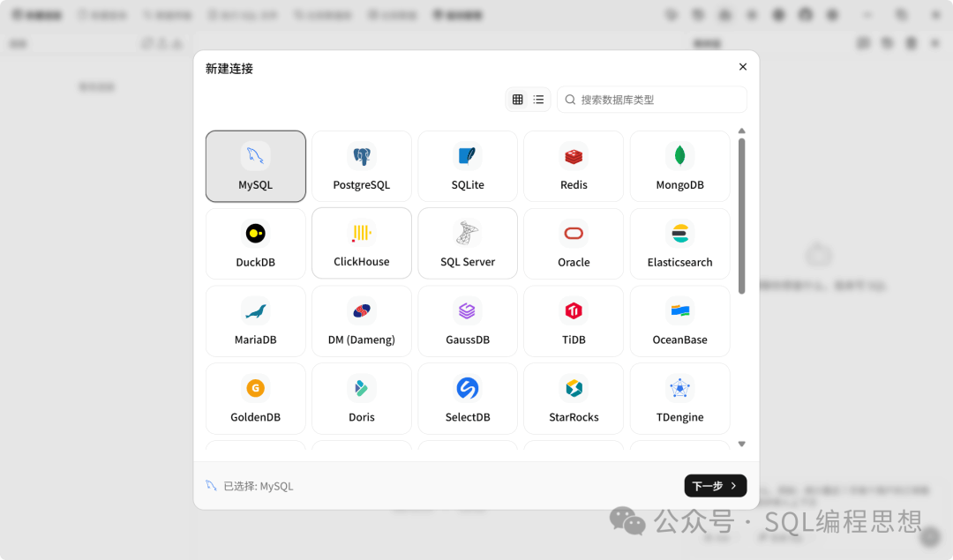Click the search database type field
The image size is (953, 560).
pyautogui.click(x=652, y=100)
